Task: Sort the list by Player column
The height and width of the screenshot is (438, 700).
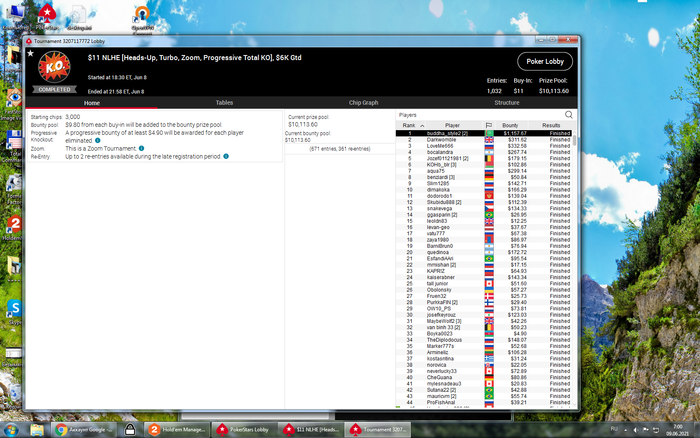Action: coord(452,125)
